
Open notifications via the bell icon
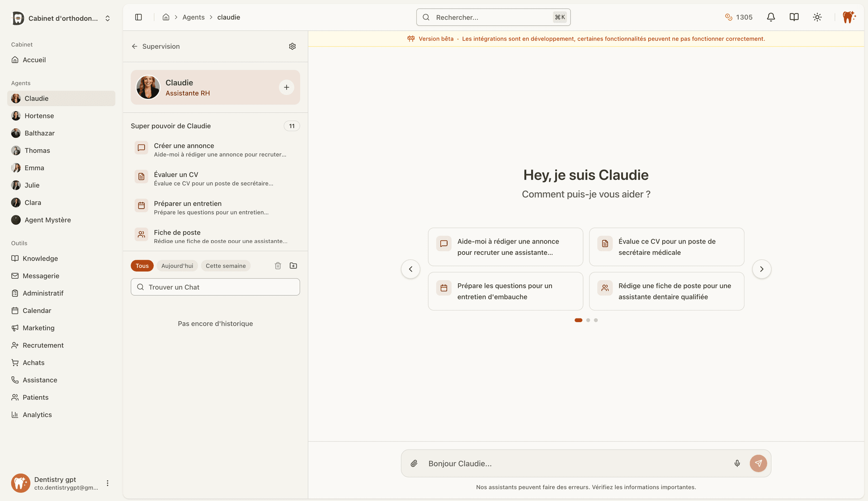coord(771,17)
